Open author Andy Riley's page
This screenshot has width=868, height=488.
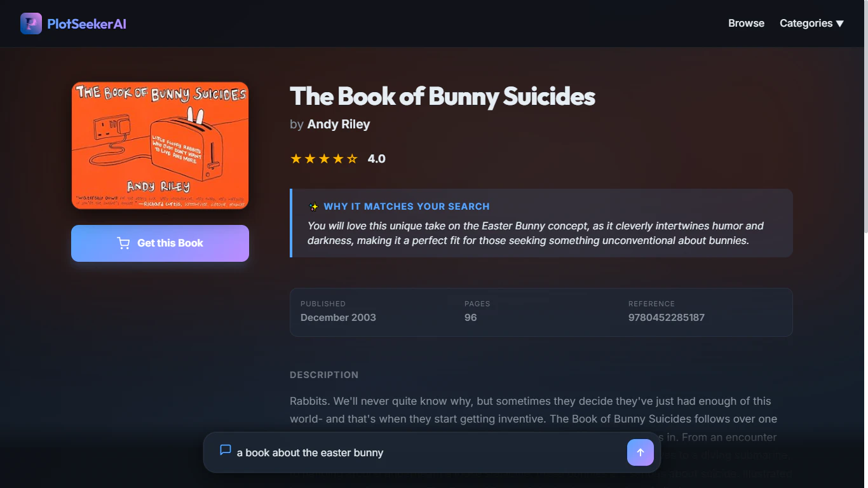coord(338,125)
